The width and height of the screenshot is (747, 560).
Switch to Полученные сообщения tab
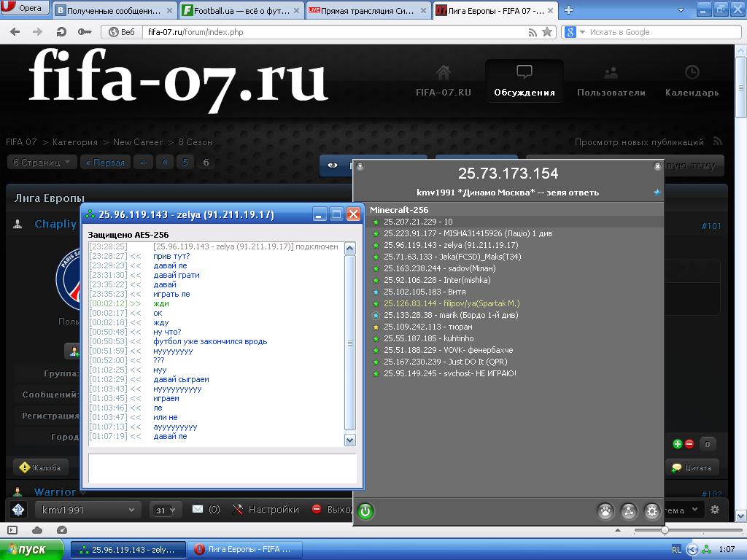click(x=114, y=10)
